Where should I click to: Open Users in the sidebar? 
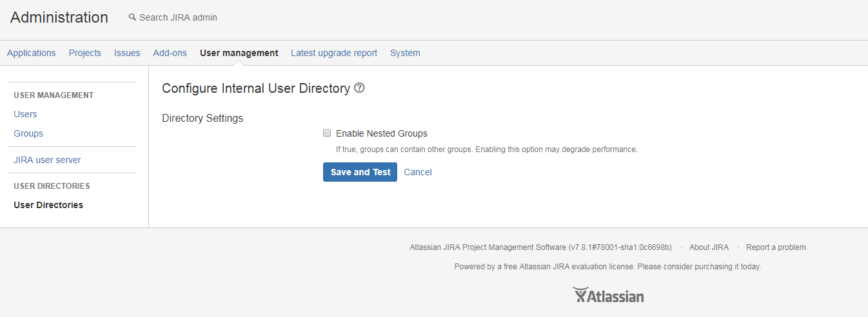click(25, 114)
